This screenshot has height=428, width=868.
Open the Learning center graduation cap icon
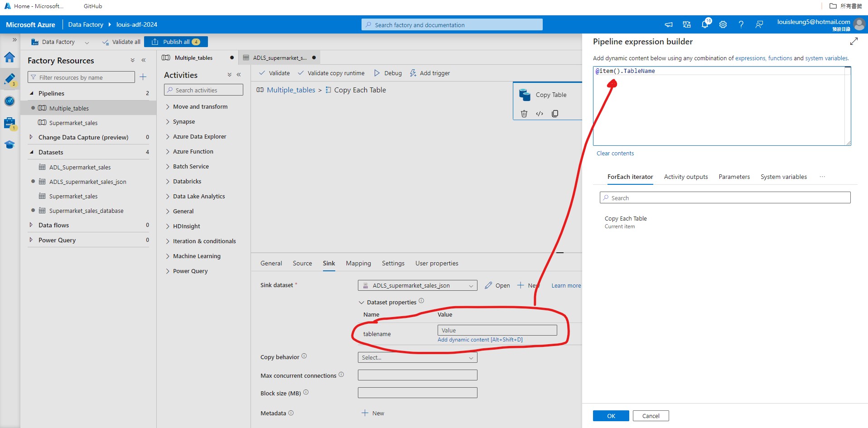click(x=10, y=144)
